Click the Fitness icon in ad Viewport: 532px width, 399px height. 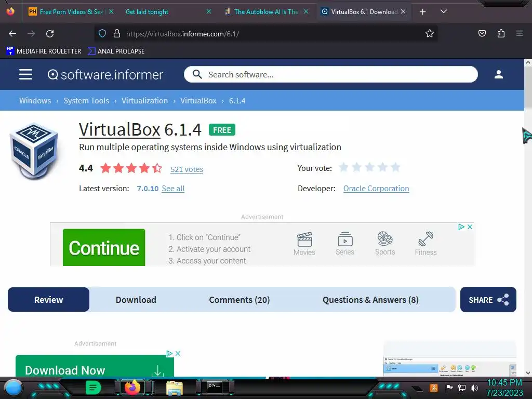point(426,244)
